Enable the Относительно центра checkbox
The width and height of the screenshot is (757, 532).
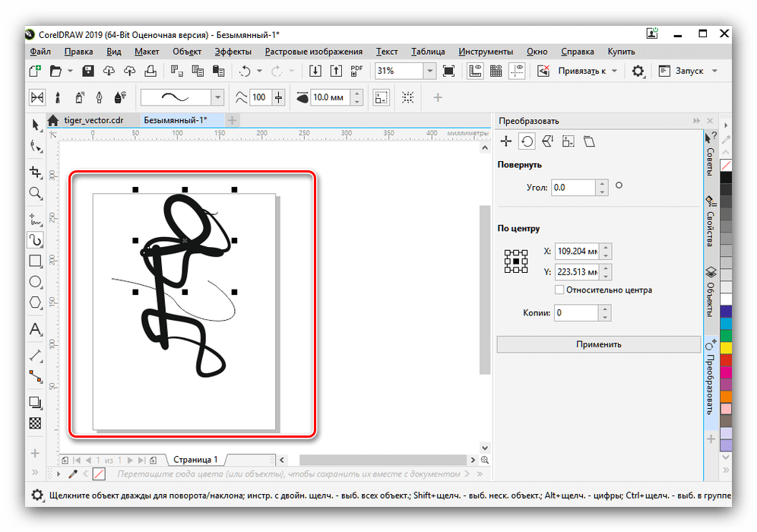(559, 290)
